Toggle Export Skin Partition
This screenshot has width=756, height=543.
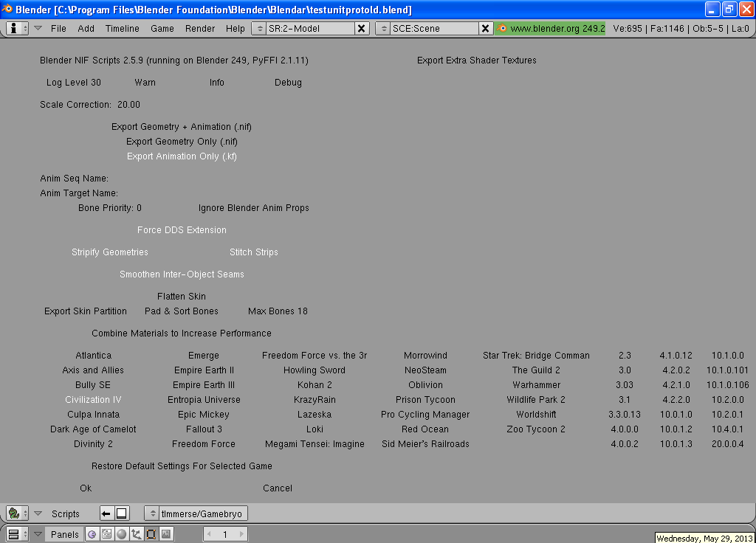(86, 311)
